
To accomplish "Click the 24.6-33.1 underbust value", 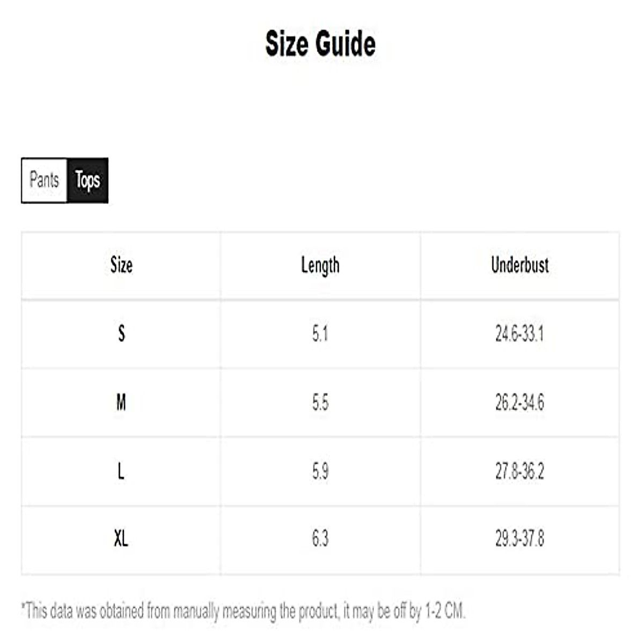I will [x=519, y=334].
